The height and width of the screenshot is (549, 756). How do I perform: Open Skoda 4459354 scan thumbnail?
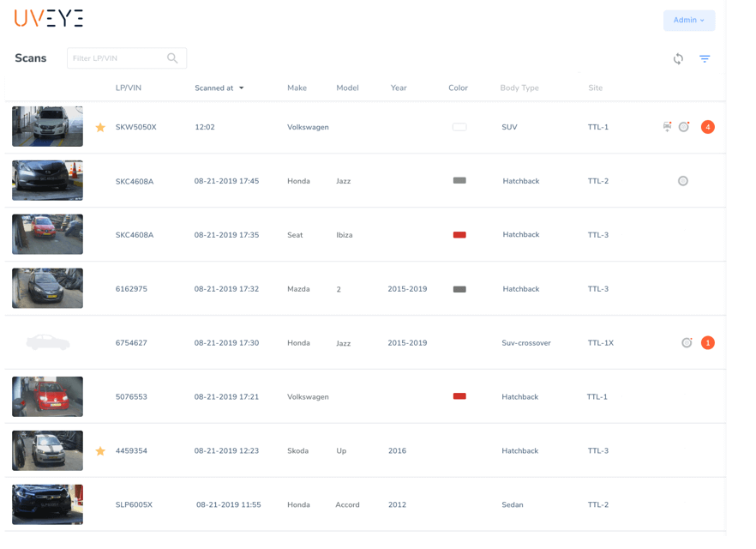(x=47, y=450)
